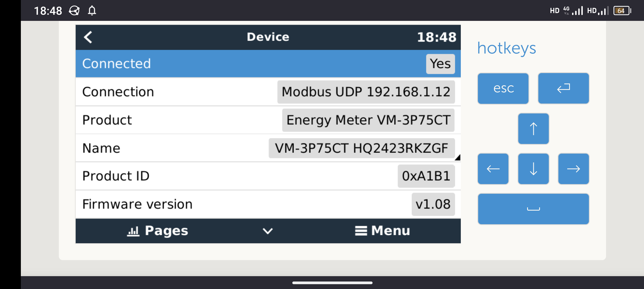Click the Firmware version v1.08 value
The height and width of the screenshot is (289, 644).
coord(433,204)
